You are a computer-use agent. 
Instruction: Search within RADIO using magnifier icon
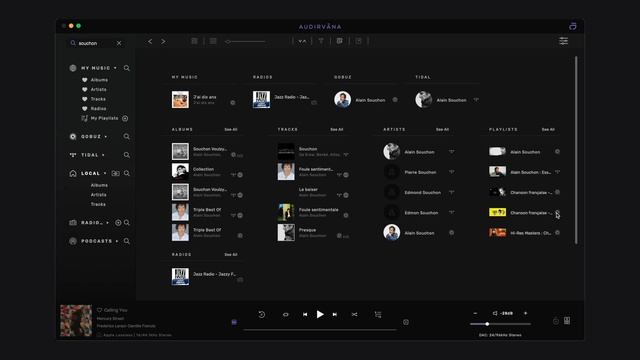pos(127,223)
